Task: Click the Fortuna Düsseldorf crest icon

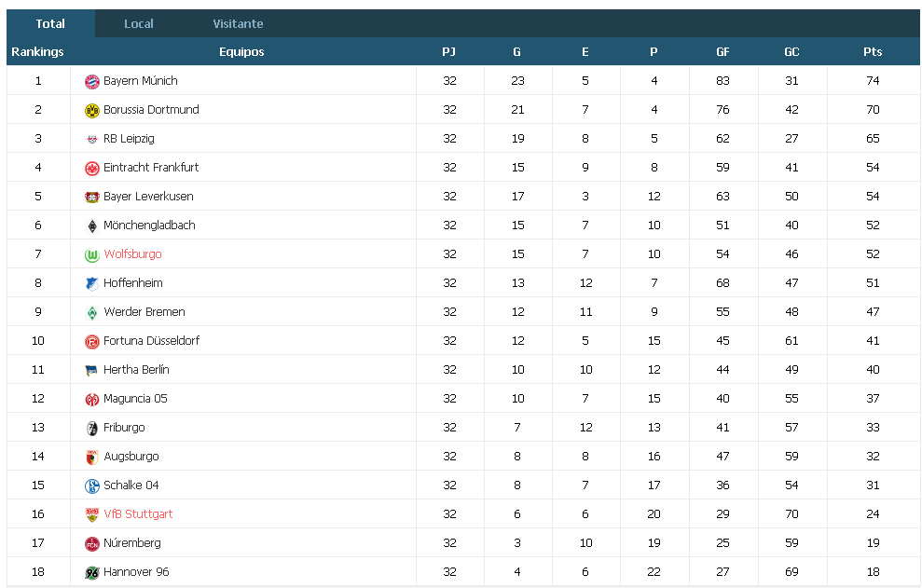Action: 91,341
